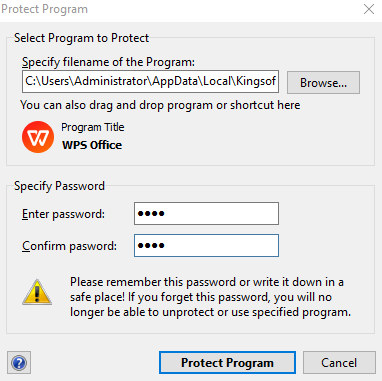Close the Protect Program dialog

coord(369,9)
